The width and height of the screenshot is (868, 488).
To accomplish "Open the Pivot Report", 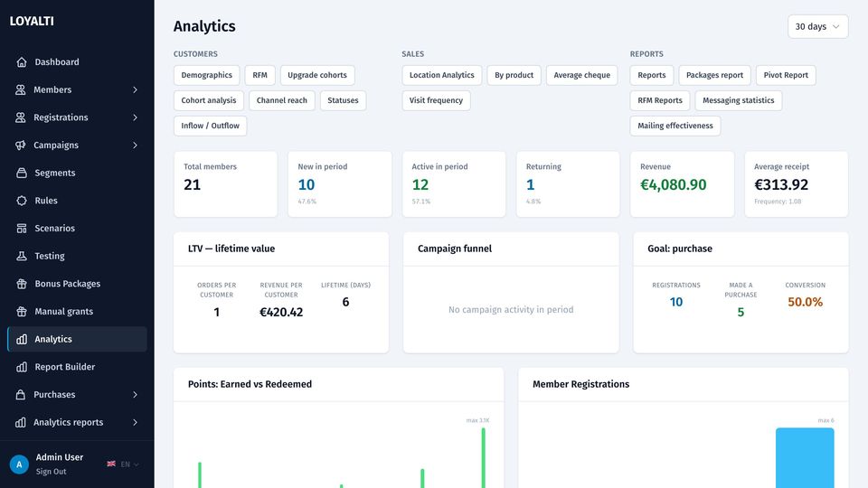I will click(786, 75).
